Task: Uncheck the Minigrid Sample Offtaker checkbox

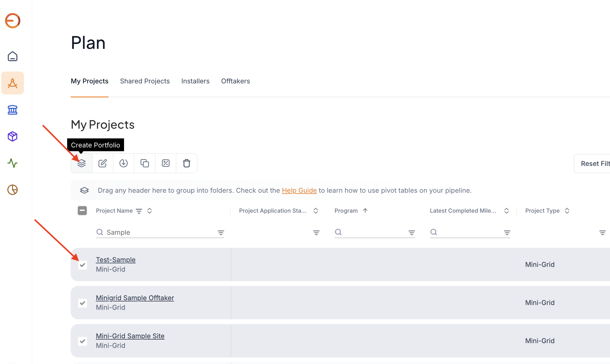Action: click(x=83, y=303)
